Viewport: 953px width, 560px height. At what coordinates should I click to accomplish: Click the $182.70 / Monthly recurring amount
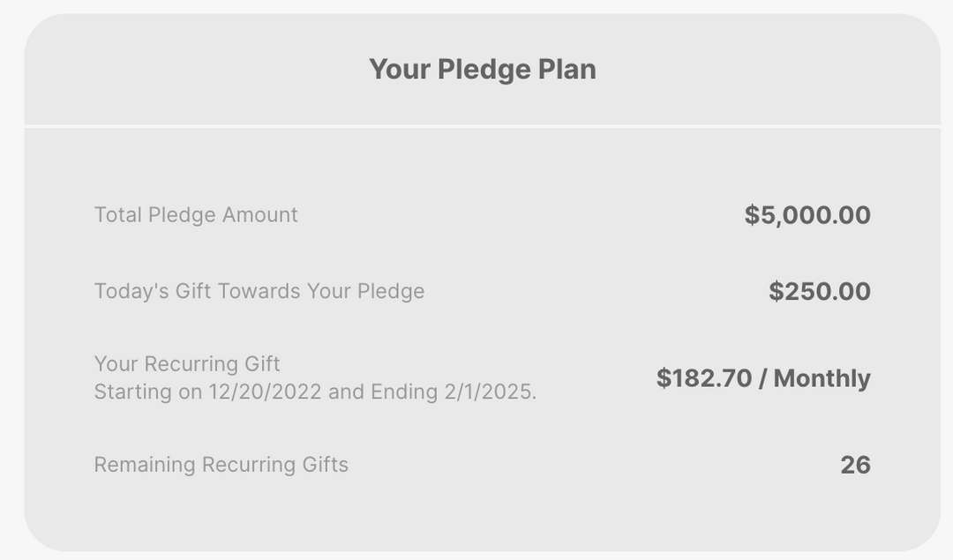click(x=762, y=378)
